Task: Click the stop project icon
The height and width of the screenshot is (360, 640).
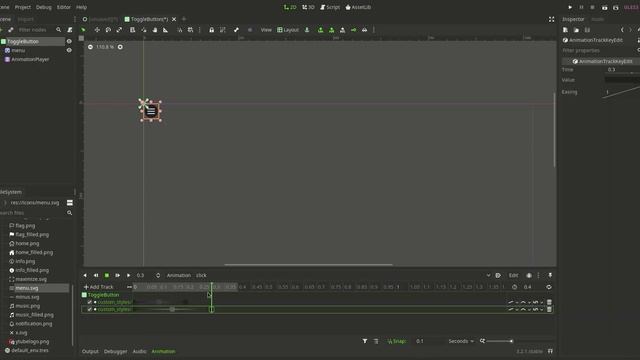Action: 592,7
